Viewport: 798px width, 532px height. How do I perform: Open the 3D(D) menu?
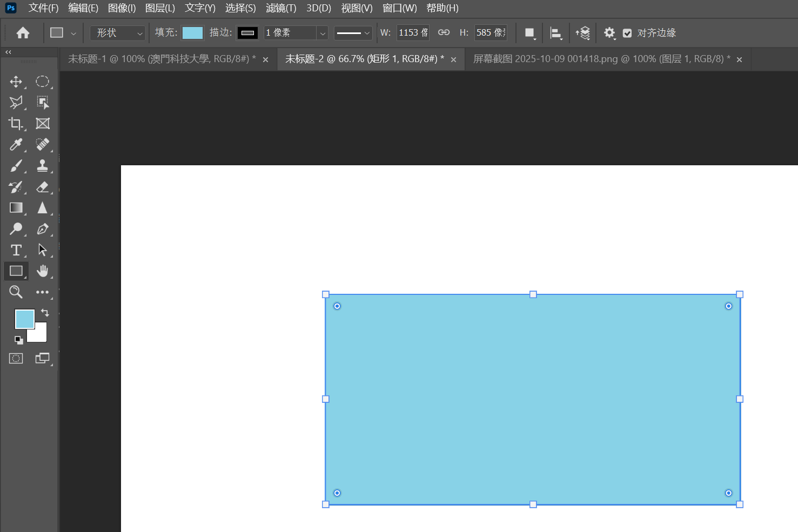(319, 8)
